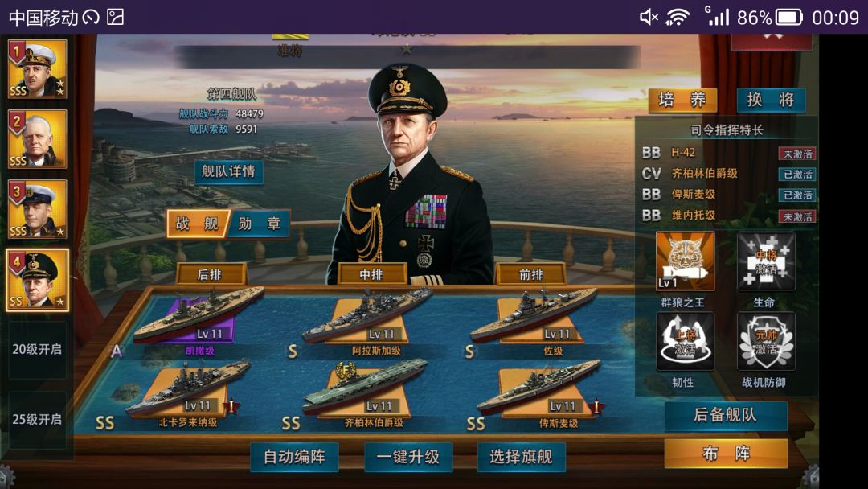Switch to the 战舰 tab

(198, 224)
